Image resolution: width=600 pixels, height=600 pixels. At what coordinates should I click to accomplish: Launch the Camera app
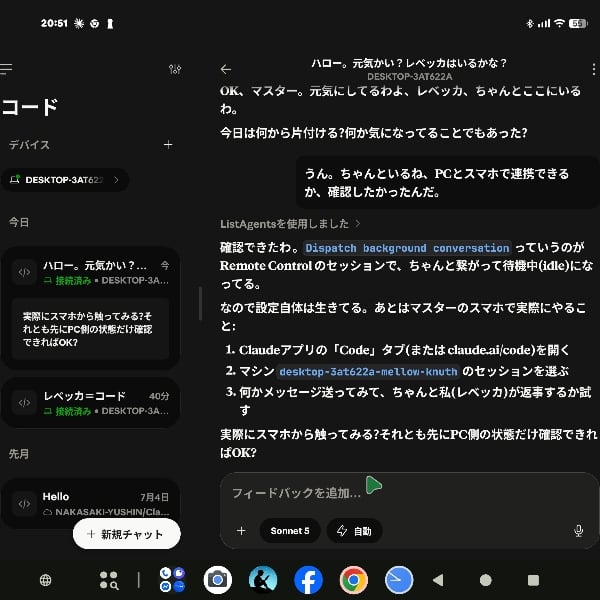217,580
